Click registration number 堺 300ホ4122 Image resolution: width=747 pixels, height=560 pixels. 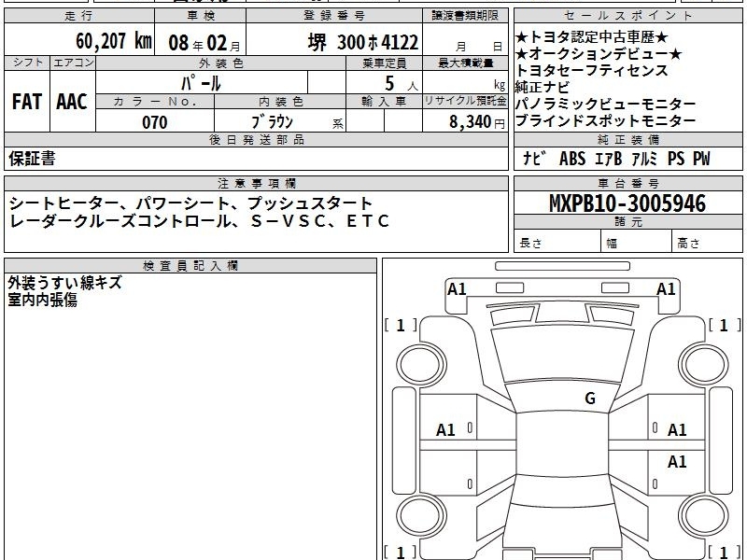[363, 42]
